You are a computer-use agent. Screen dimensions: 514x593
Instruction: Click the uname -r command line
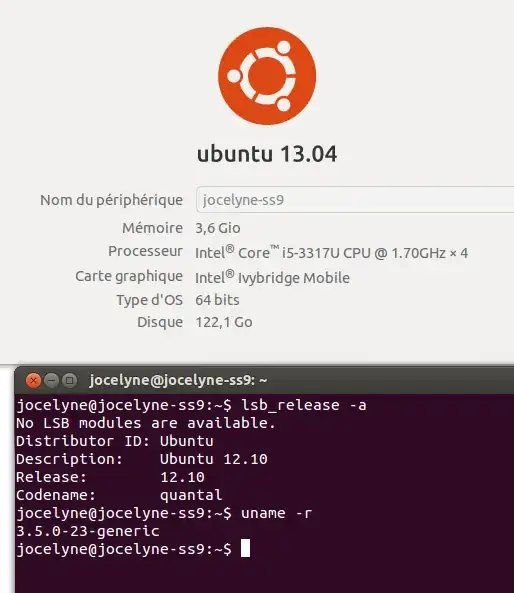[164, 513]
